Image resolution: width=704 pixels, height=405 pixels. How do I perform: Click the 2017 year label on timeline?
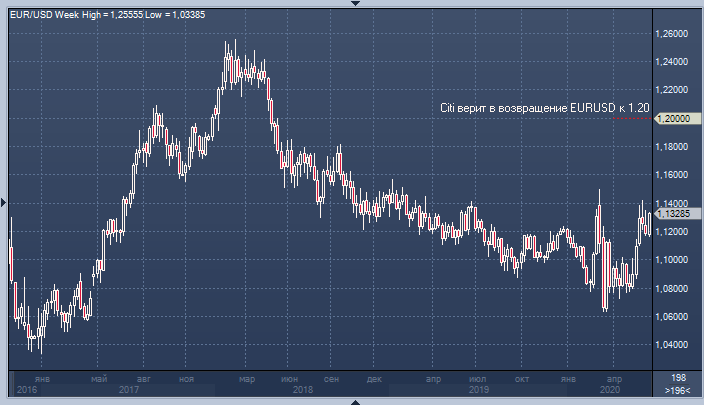[128, 390]
